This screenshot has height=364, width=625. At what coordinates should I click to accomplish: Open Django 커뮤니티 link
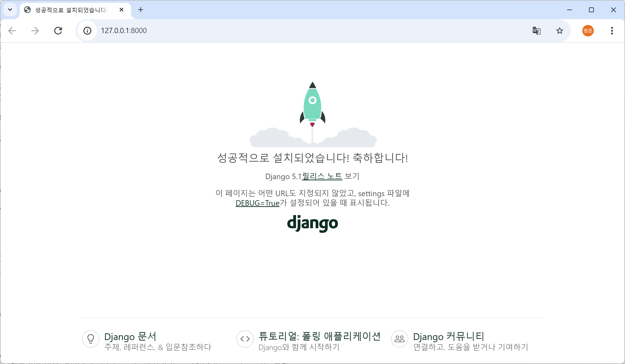(448, 336)
